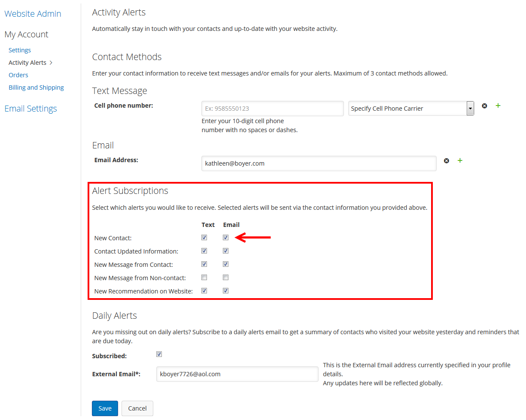Add another cell phone number field

pyautogui.click(x=498, y=106)
